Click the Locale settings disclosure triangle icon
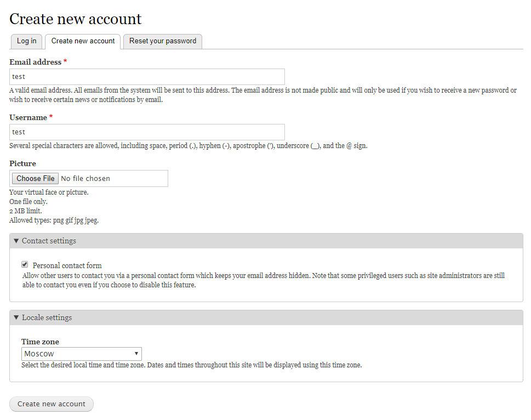This screenshot has width=531, height=420. coord(16,317)
